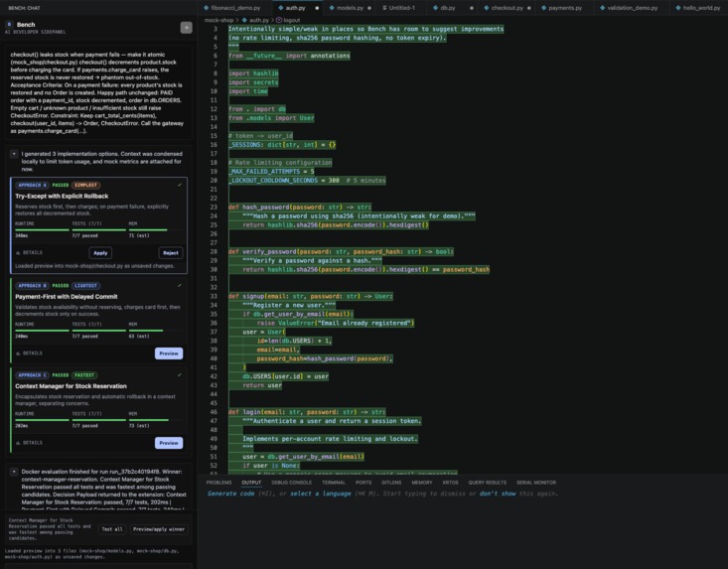Apply Approach A Try-Except with Explicit Rollback
This screenshot has width=728, height=569.
click(100, 253)
